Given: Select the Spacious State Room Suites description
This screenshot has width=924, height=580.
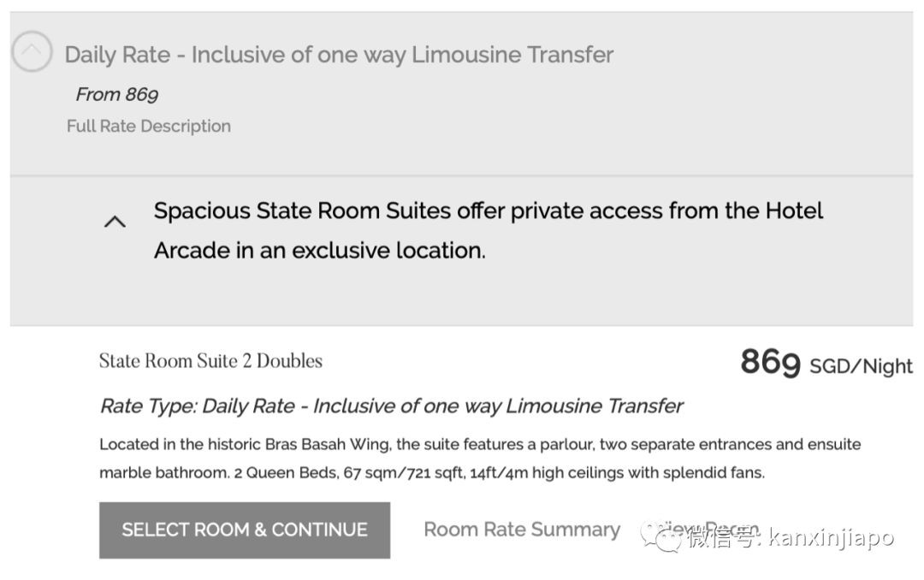Looking at the screenshot, I should pos(488,212).
